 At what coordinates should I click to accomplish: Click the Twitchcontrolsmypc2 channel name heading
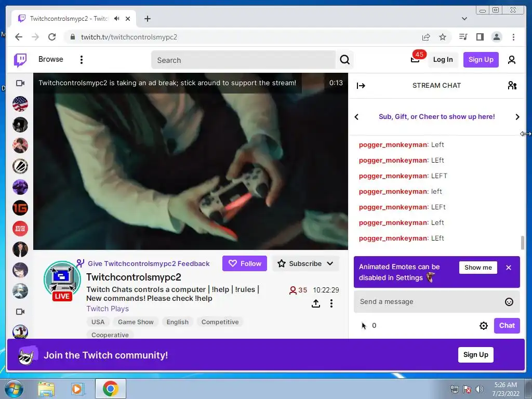point(134,277)
